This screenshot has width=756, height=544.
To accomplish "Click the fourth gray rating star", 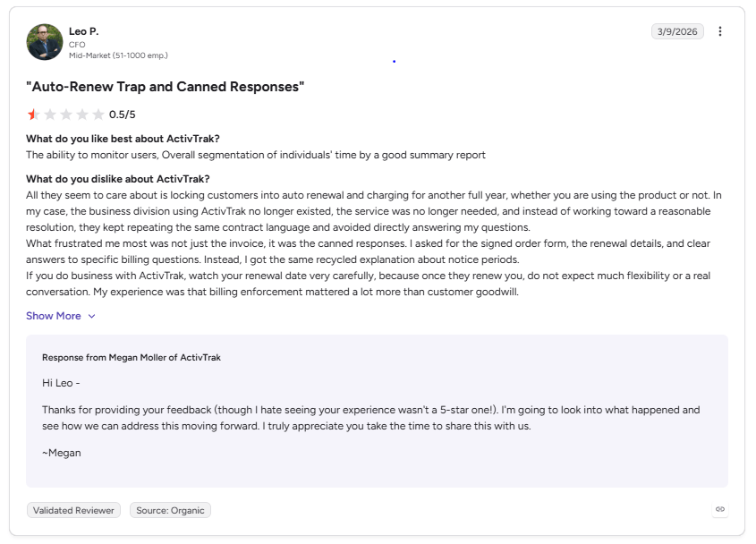I will (82, 115).
